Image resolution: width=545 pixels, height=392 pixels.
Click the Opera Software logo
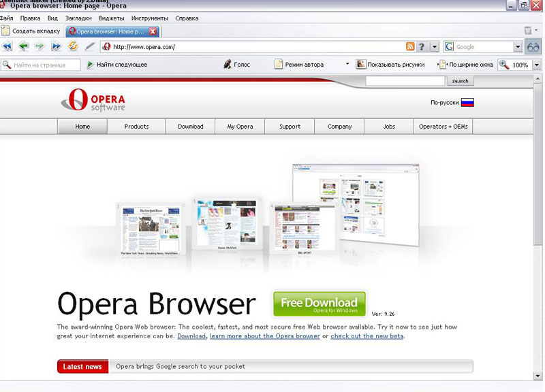93,100
